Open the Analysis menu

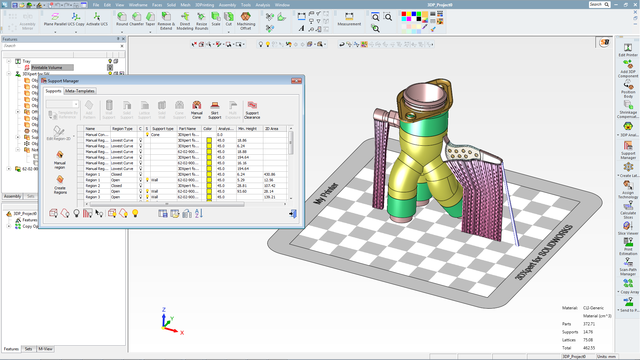point(262,5)
